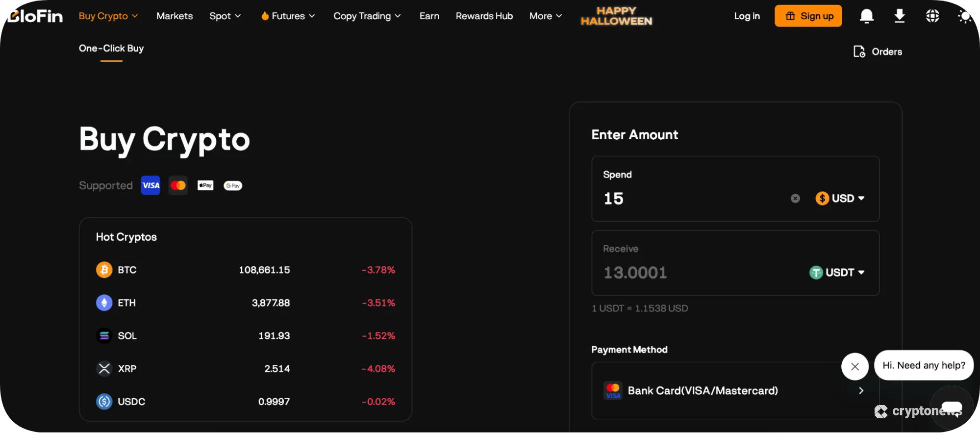Viewport: 980px width, 433px height.
Task: Expand the Bank Card payment method selector
Action: click(x=734, y=391)
